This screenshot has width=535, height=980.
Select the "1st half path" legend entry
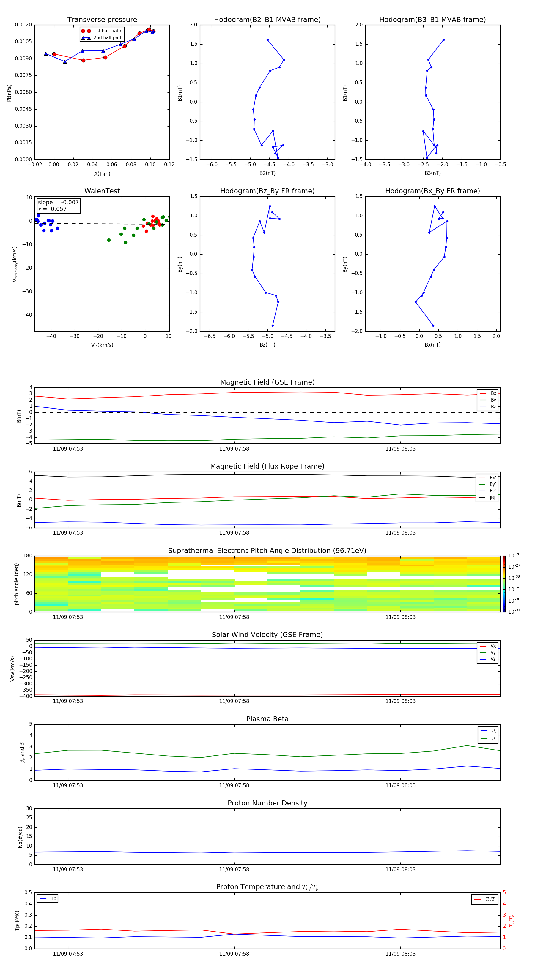coord(101,31)
